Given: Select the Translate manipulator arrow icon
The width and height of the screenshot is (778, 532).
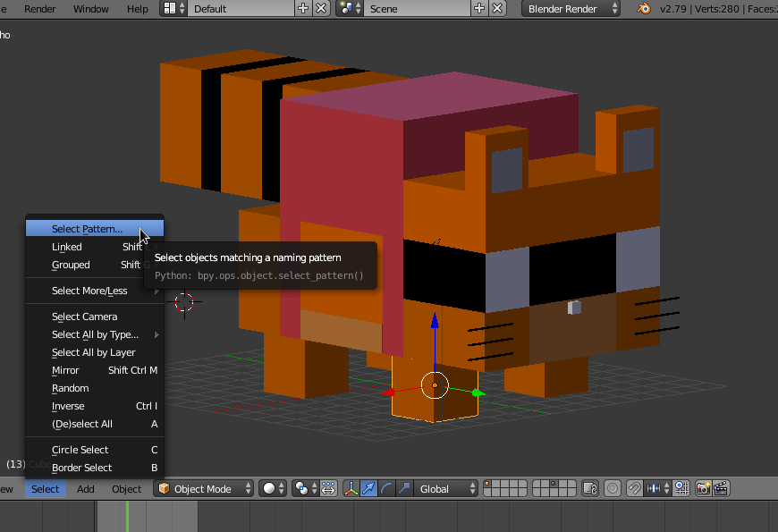Looking at the screenshot, I should pos(369,488).
